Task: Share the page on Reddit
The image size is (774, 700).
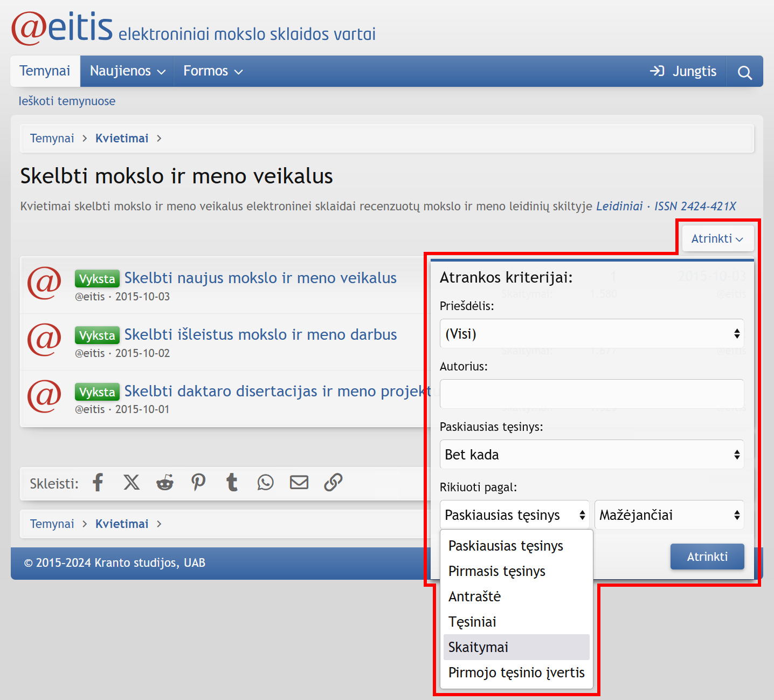Action: click(165, 483)
